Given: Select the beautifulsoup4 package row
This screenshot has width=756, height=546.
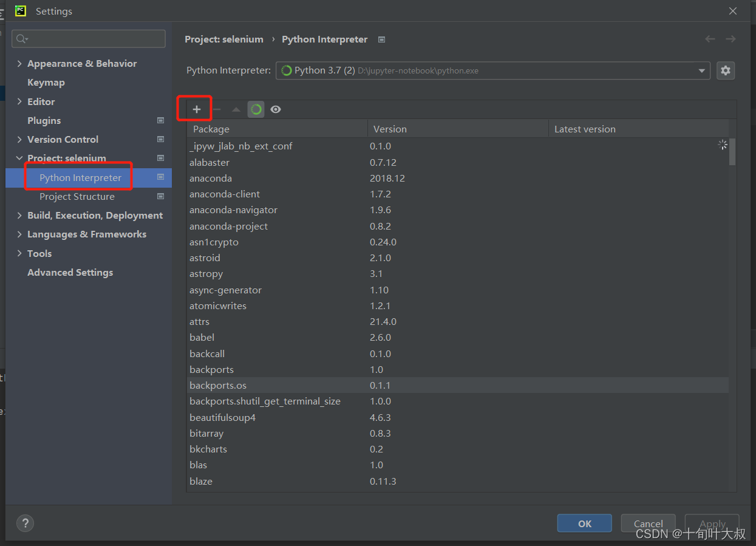Looking at the screenshot, I should click(458, 417).
